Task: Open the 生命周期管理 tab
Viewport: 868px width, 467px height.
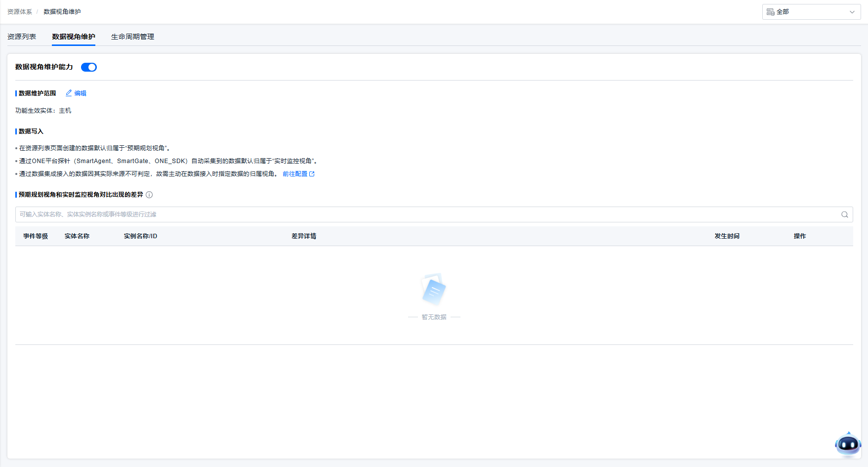Action: 132,37
